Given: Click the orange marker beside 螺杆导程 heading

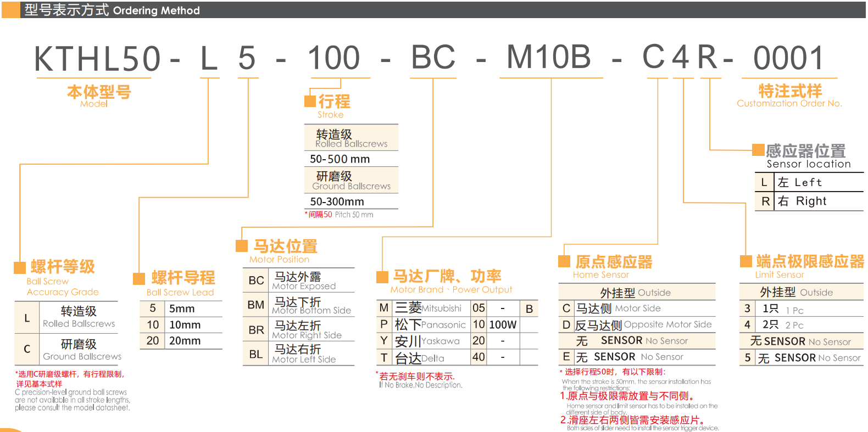Looking at the screenshot, I should pyautogui.click(x=139, y=279).
